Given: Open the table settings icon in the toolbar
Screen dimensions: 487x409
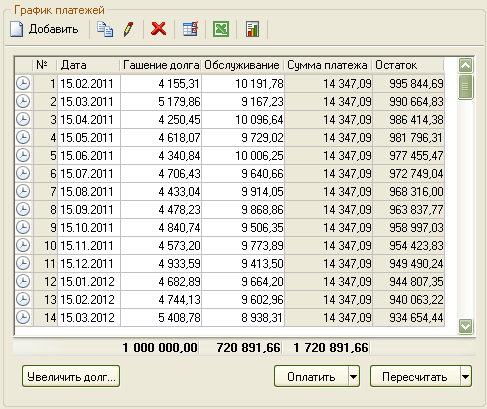Looking at the screenshot, I should click(191, 29).
